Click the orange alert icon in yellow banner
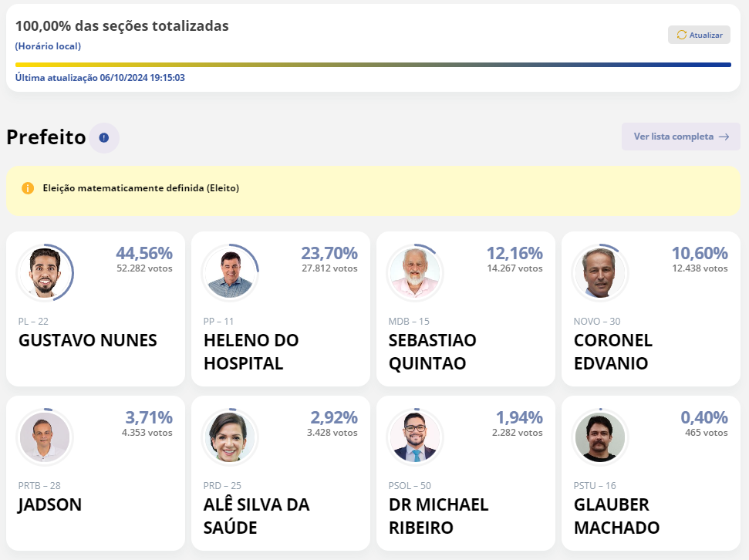 28,188
